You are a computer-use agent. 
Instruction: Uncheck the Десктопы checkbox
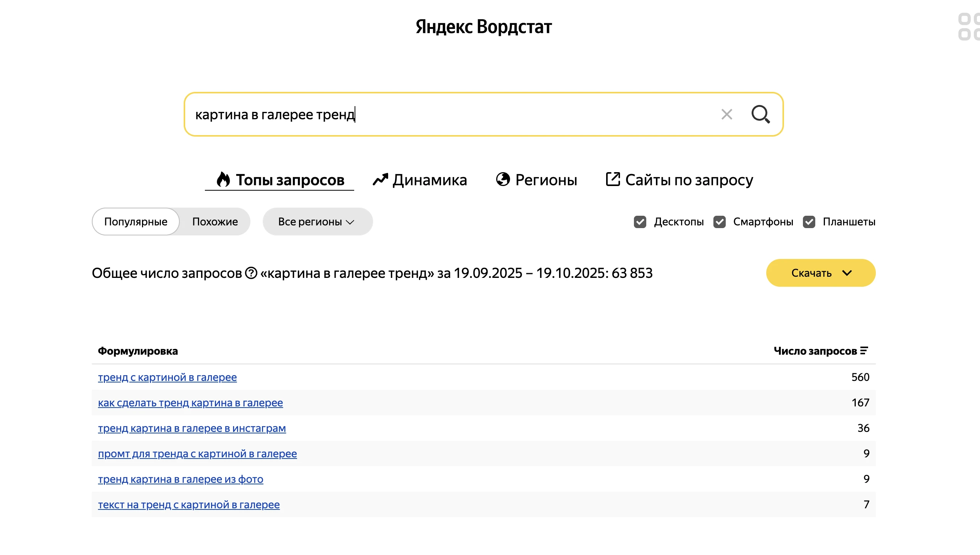pyautogui.click(x=640, y=222)
